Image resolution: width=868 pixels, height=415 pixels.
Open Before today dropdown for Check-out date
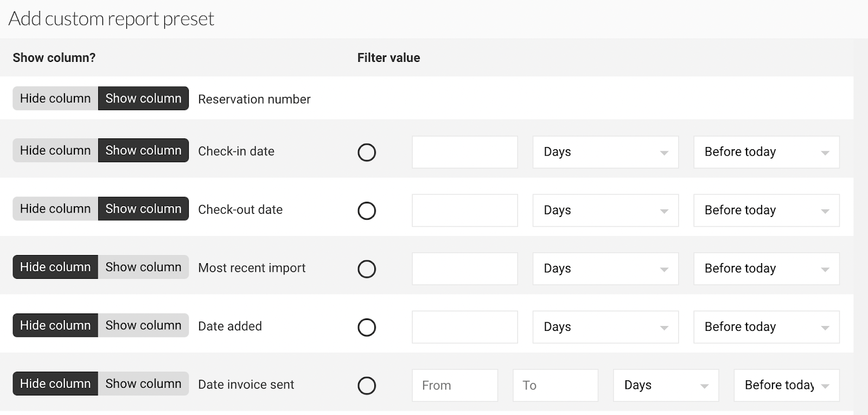point(766,210)
